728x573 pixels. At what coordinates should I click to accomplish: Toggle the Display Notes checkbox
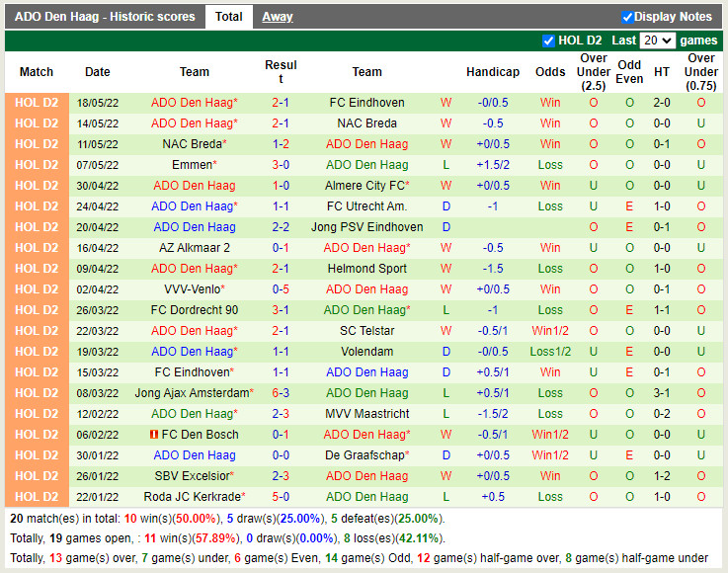coord(627,17)
